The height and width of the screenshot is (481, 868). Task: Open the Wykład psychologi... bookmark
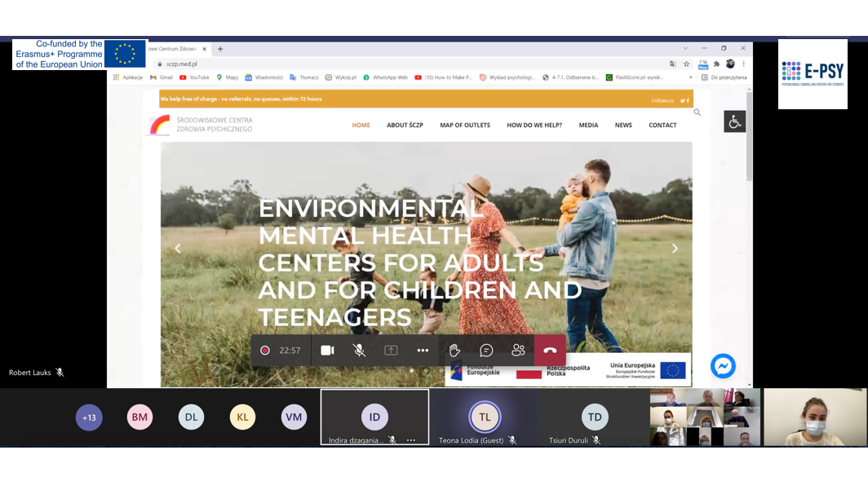coord(507,77)
